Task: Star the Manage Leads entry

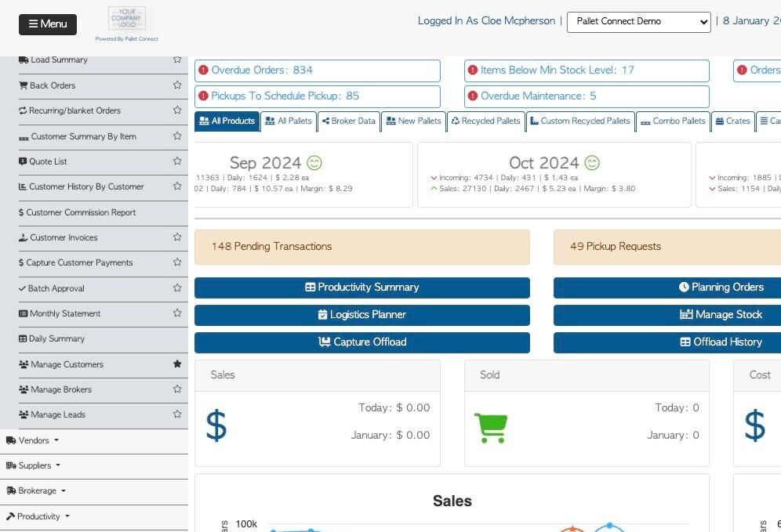Action: click(x=177, y=414)
